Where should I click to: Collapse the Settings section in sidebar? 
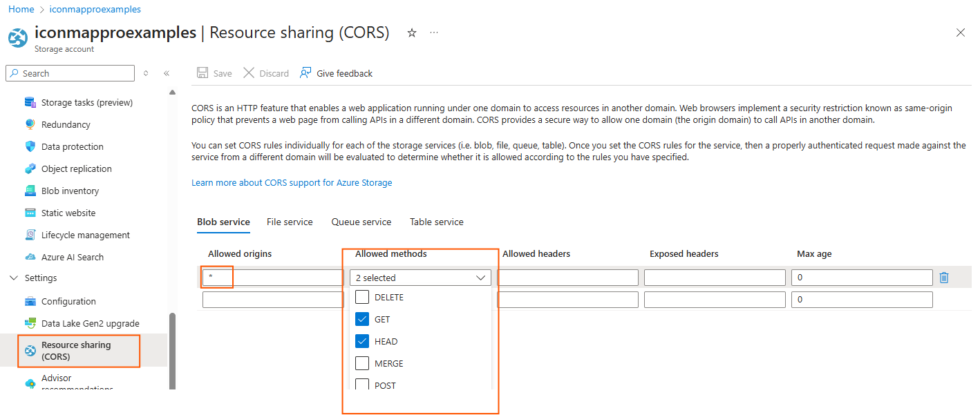pos(14,278)
